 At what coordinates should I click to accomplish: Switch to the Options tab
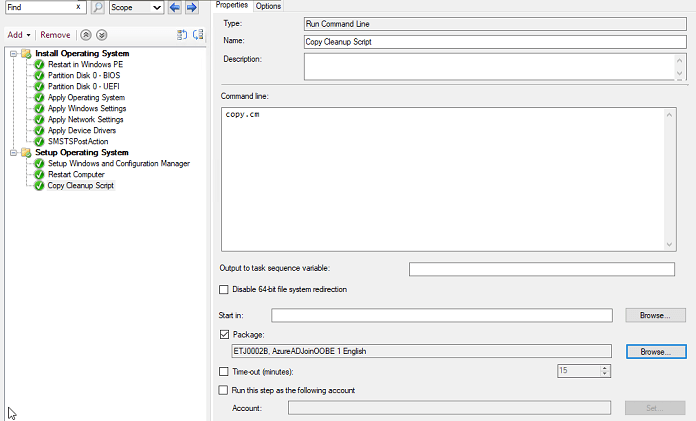(268, 6)
